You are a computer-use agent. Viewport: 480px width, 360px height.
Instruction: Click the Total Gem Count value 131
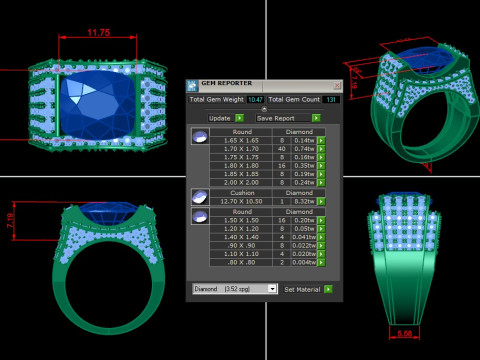click(331, 99)
